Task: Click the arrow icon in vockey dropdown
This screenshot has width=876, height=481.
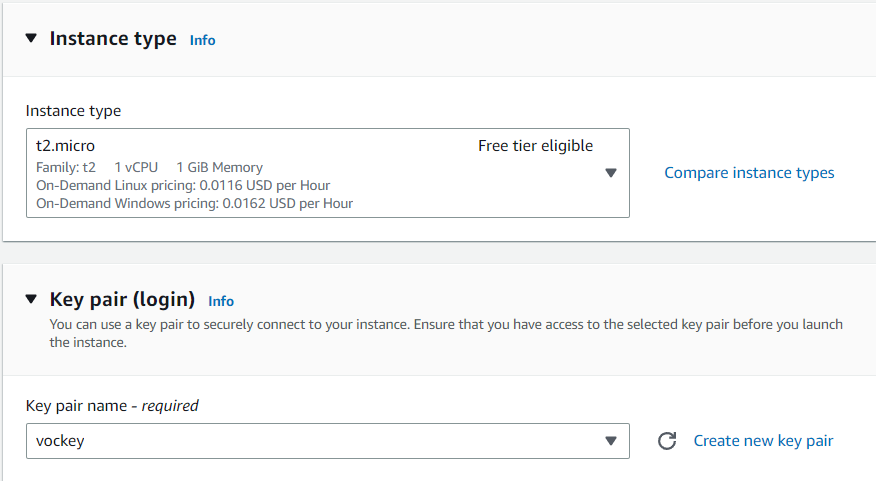Action: (611, 441)
